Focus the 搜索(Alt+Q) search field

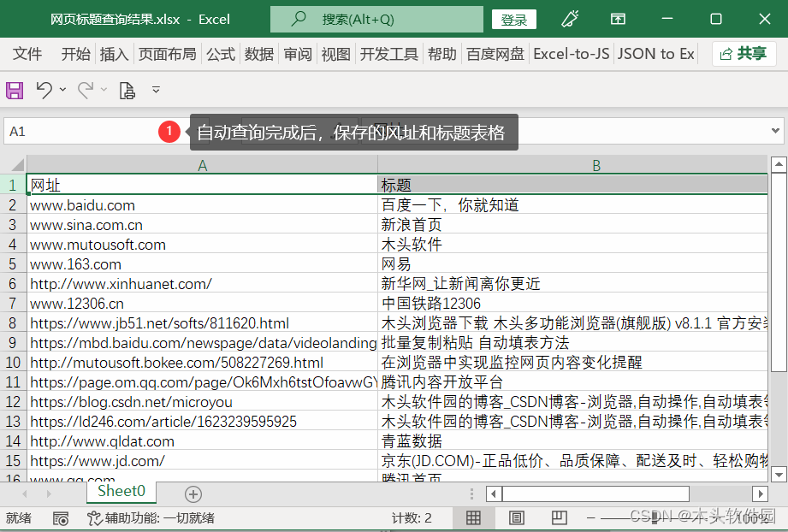[x=376, y=19]
